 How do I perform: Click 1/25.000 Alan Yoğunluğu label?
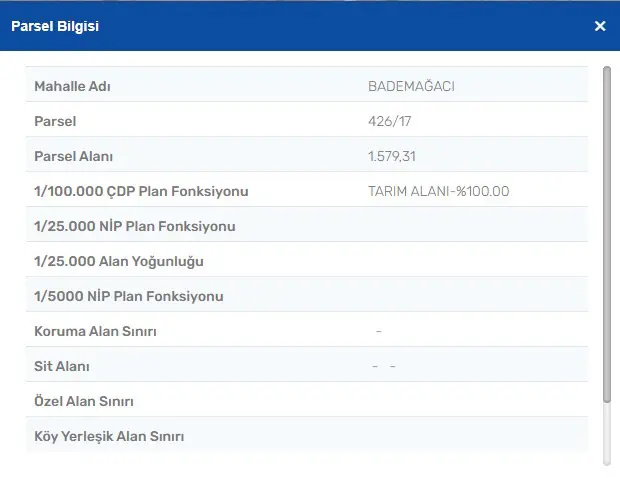(119, 261)
